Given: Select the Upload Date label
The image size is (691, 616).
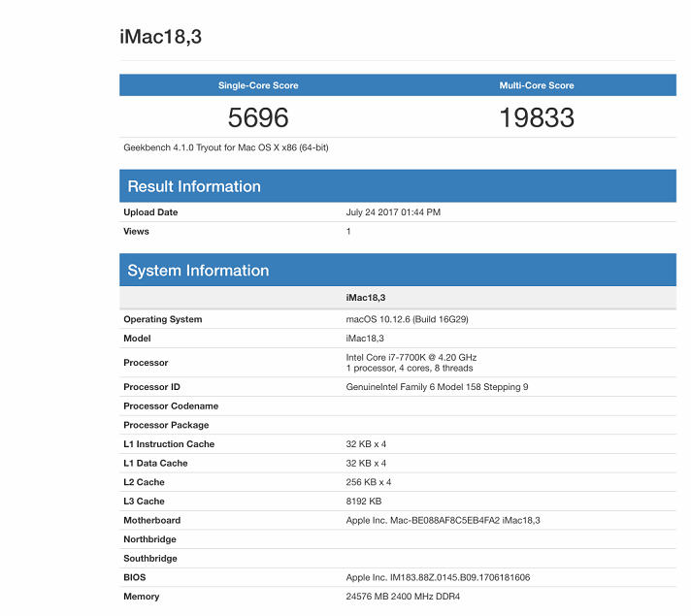Looking at the screenshot, I should coord(150,211).
